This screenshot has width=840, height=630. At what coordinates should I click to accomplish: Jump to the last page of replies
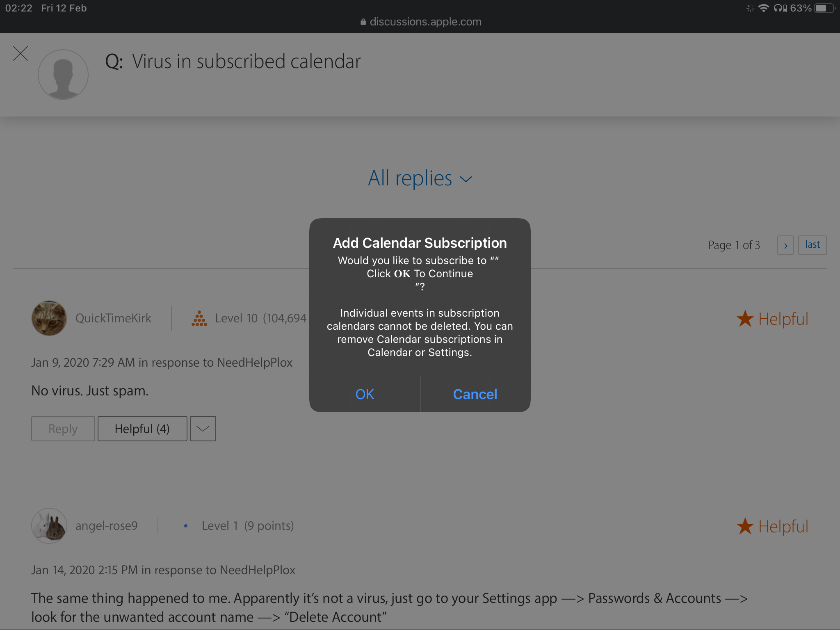[x=812, y=245]
